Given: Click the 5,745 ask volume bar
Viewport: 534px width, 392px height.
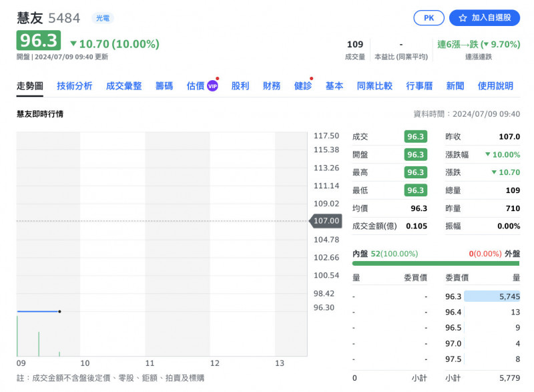Looking at the screenshot, I should [x=492, y=297].
